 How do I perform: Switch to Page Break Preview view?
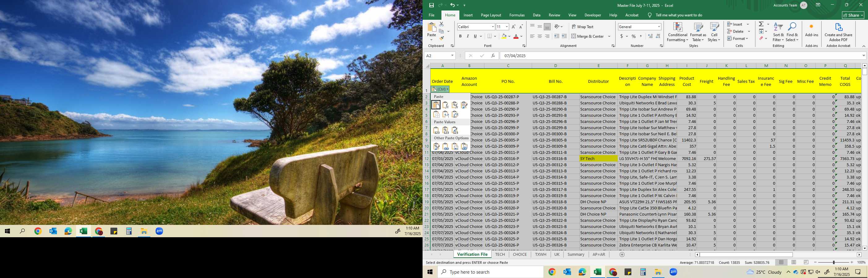coord(806,262)
